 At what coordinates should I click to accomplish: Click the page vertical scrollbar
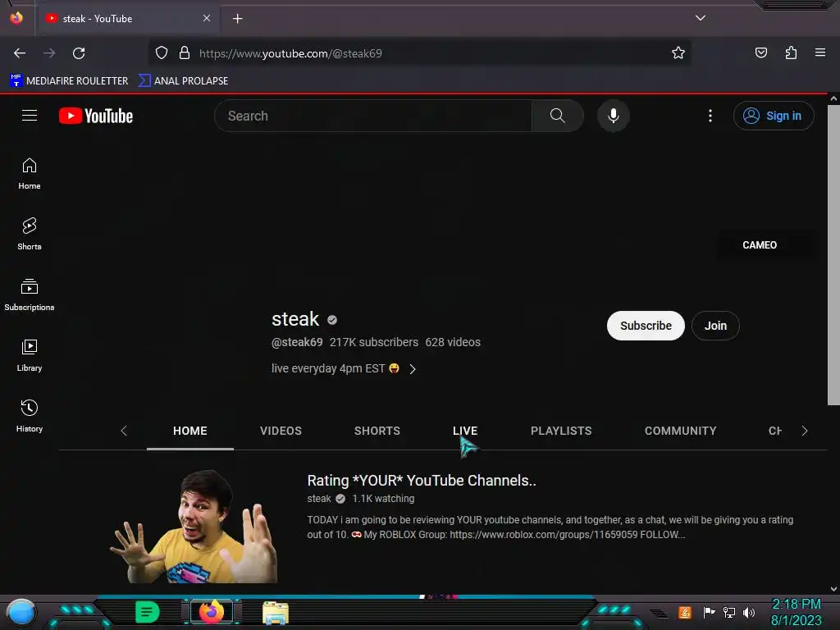point(833,255)
